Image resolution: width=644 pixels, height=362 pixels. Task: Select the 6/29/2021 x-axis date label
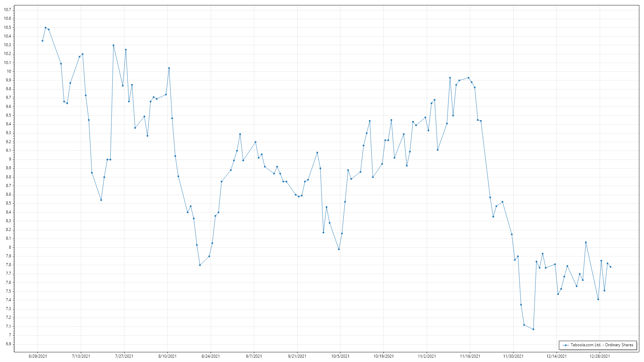click(38, 356)
